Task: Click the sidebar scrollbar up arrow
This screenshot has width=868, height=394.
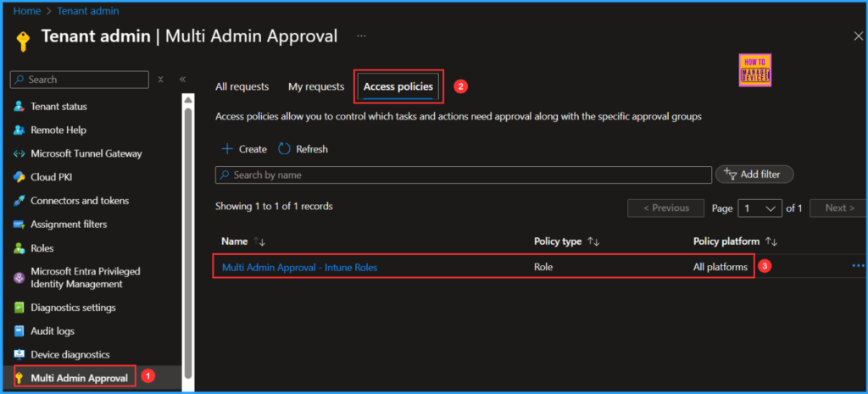Action: pyautogui.click(x=189, y=100)
